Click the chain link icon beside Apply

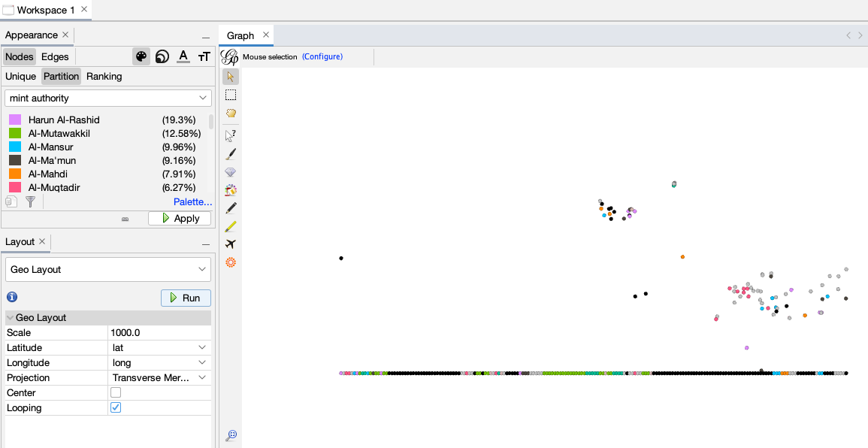tap(125, 219)
